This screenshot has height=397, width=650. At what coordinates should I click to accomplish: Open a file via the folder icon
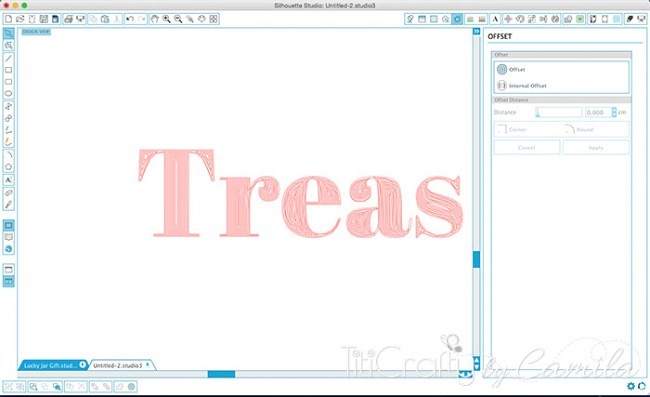click(x=20, y=19)
